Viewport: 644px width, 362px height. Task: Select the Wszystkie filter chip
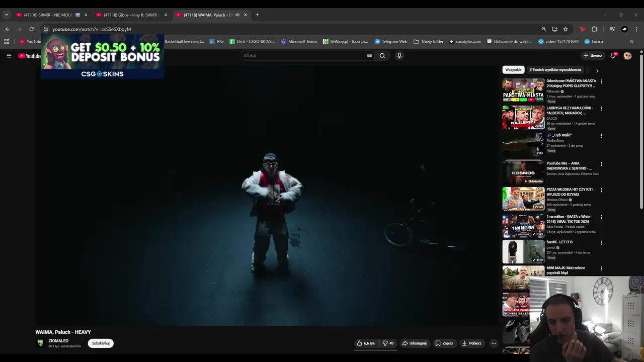click(513, 70)
